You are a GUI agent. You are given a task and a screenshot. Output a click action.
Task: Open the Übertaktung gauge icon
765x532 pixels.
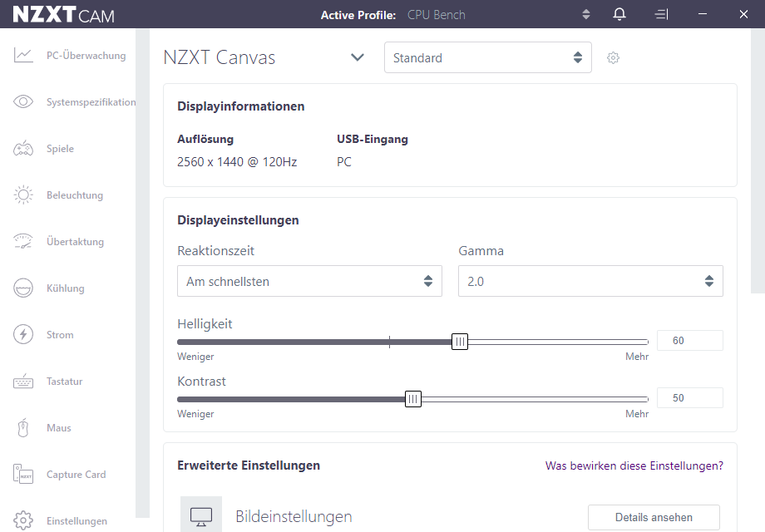pyautogui.click(x=23, y=242)
